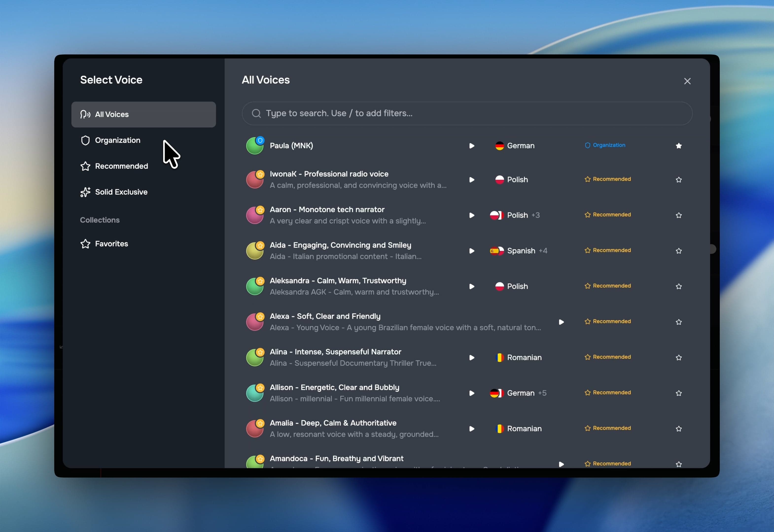Screen dimensions: 774x532
Task: Click the Recommended tag on IwonaK's row
Action: pyautogui.click(x=608, y=179)
